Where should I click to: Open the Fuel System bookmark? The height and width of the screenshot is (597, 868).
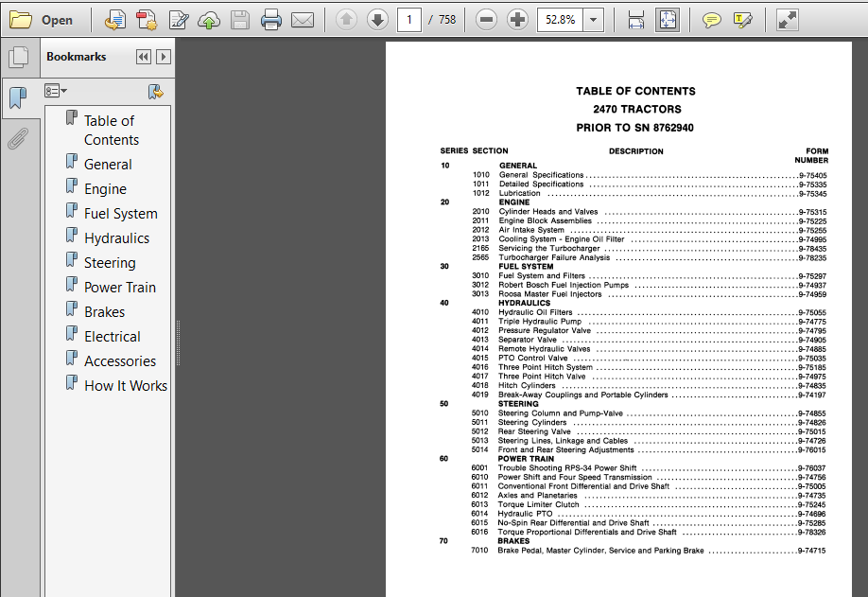[x=121, y=214]
